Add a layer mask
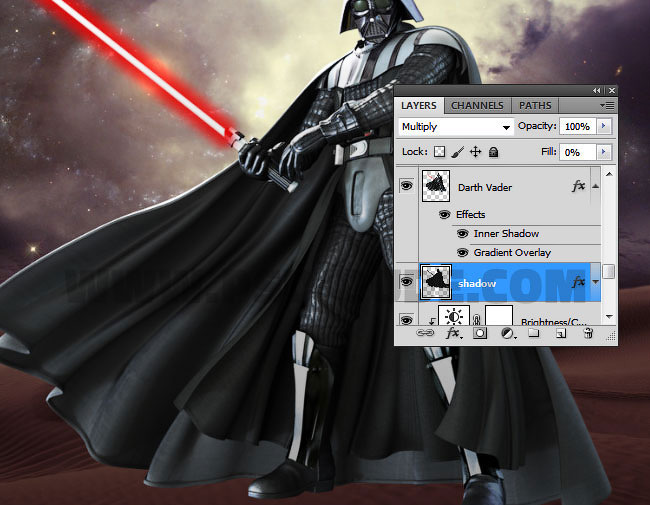The height and width of the screenshot is (505, 650). coord(480,333)
